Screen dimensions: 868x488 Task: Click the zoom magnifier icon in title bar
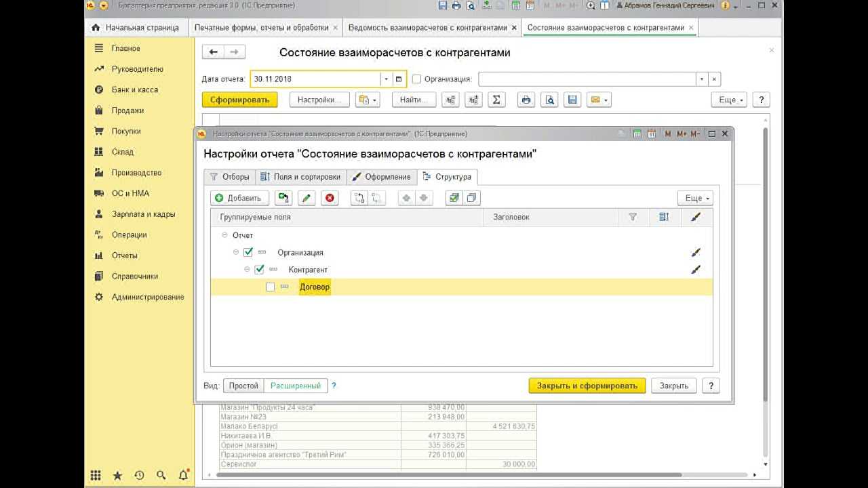[x=591, y=5]
